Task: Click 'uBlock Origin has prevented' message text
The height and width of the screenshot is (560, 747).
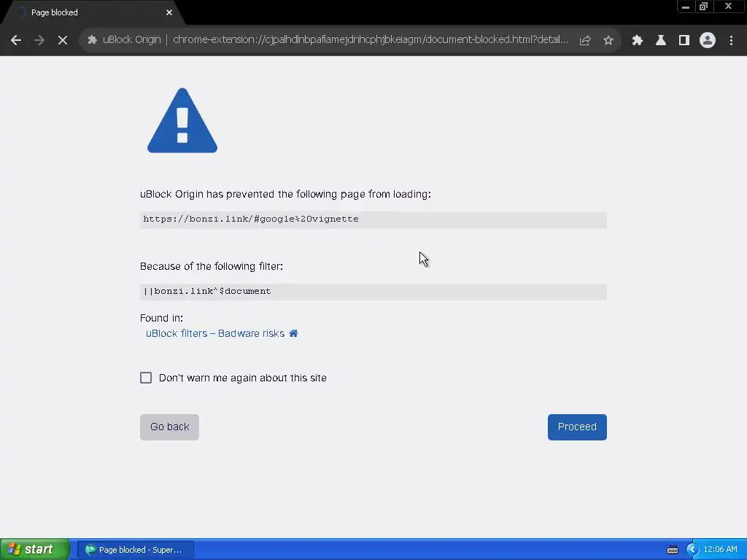Action: (x=285, y=194)
